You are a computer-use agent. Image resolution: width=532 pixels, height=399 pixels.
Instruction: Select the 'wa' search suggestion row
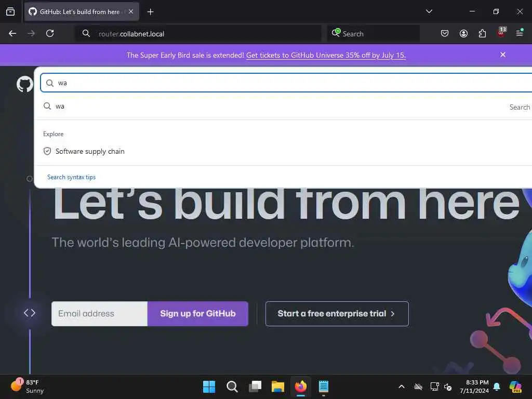point(283,107)
